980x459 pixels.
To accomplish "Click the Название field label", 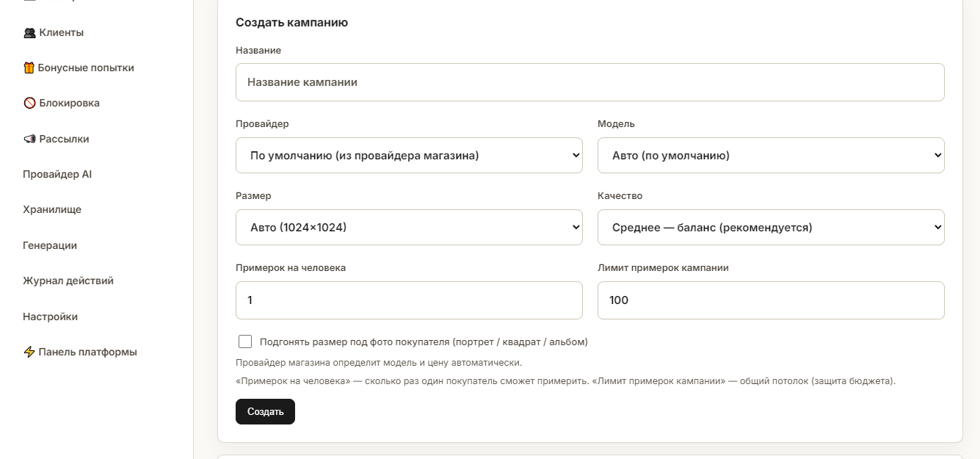I will [x=258, y=51].
